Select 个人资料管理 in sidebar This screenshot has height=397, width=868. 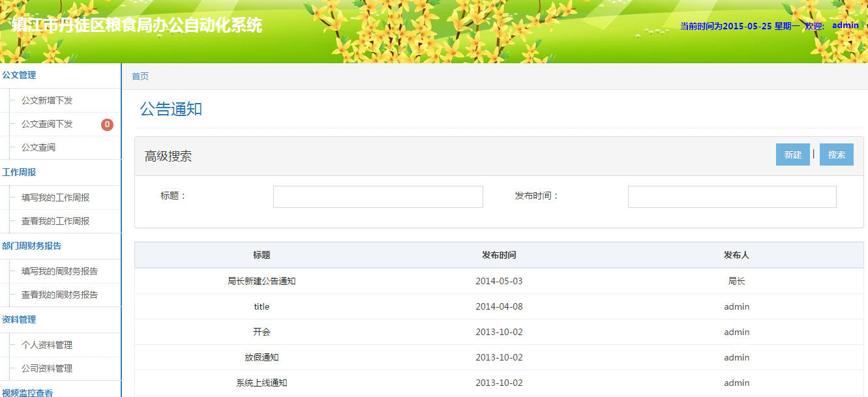pos(47,345)
